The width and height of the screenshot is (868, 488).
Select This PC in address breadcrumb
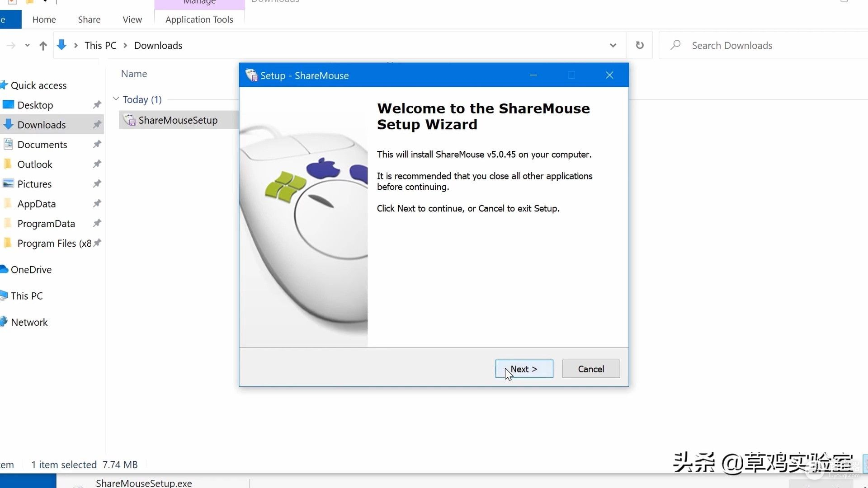pyautogui.click(x=100, y=45)
